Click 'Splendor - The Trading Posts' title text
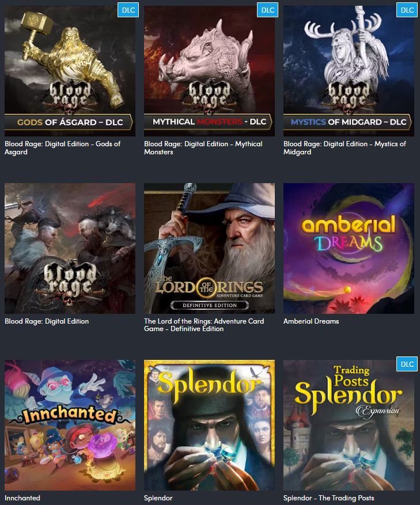420x505 pixels. 329,498
